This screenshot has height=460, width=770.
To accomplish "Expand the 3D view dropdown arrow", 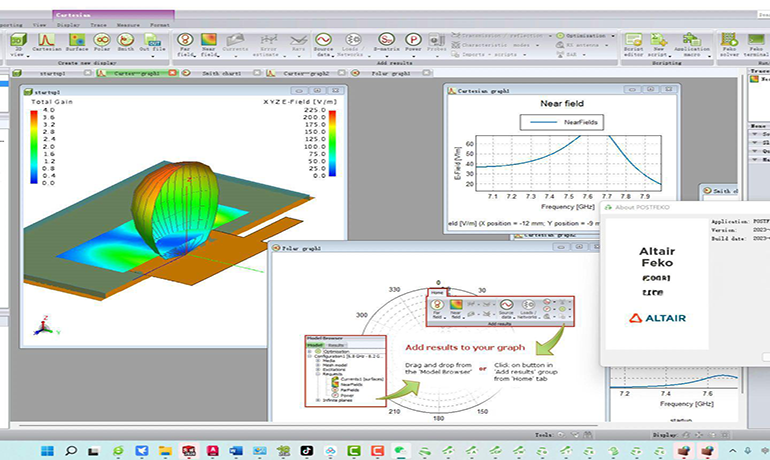I will pyautogui.click(x=28, y=55).
